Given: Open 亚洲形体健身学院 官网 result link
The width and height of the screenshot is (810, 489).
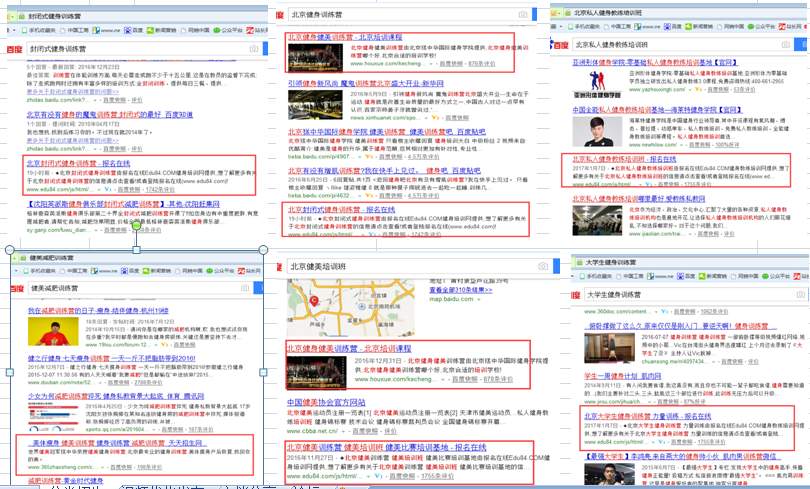Looking at the screenshot, I should coord(655,62).
